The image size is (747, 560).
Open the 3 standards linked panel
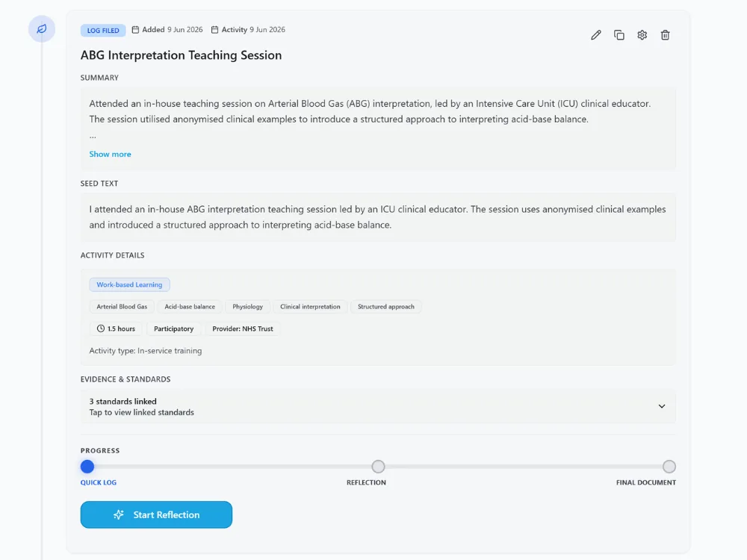[x=378, y=407]
